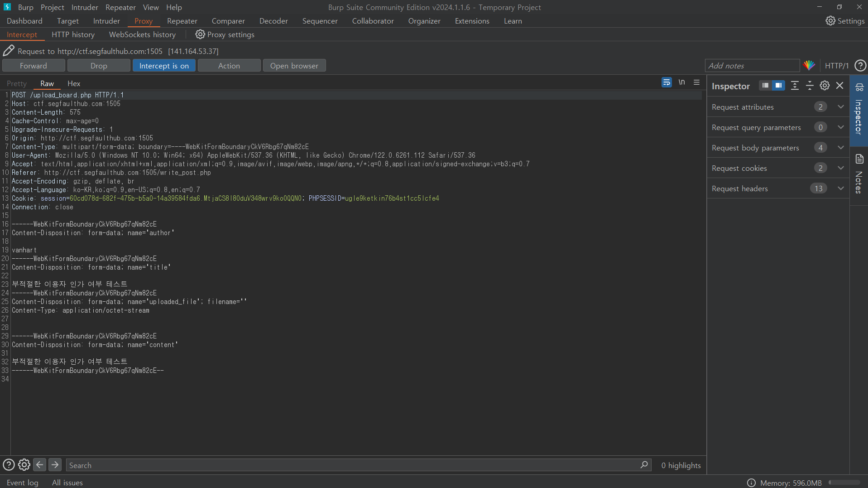Click the POST /upload_board.php request line

click(356, 95)
